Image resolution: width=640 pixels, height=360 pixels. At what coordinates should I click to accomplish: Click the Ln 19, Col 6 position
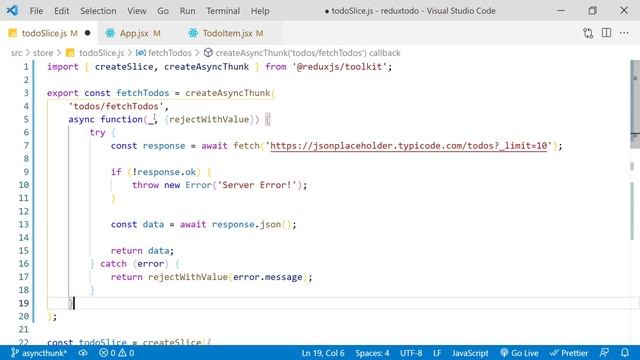click(323, 353)
